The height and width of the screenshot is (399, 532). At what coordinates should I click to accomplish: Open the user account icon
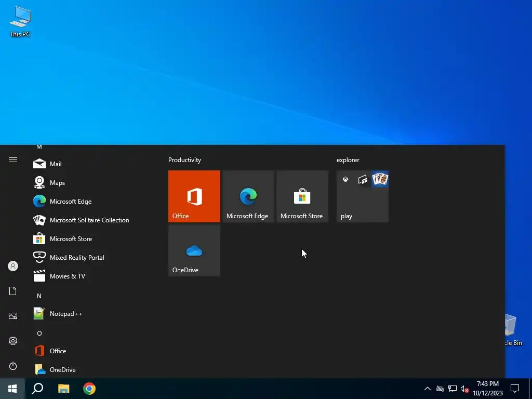13,266
